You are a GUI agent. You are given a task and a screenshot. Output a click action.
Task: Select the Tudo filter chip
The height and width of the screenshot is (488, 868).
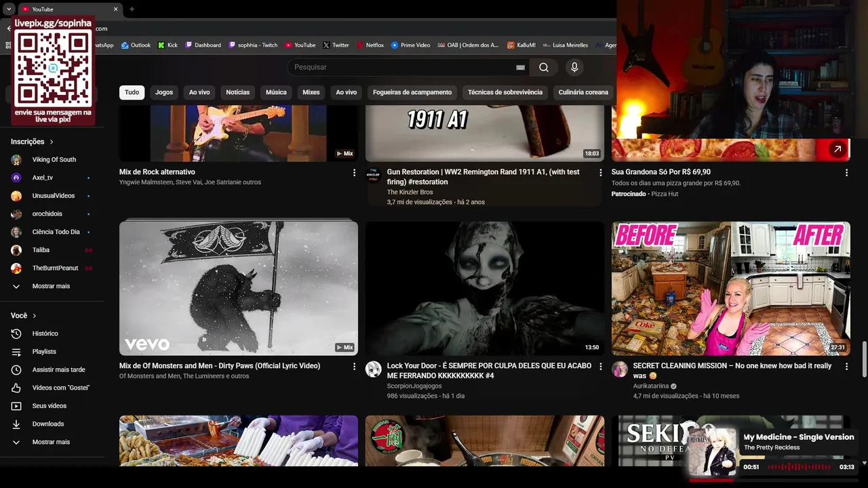point(132,92)
